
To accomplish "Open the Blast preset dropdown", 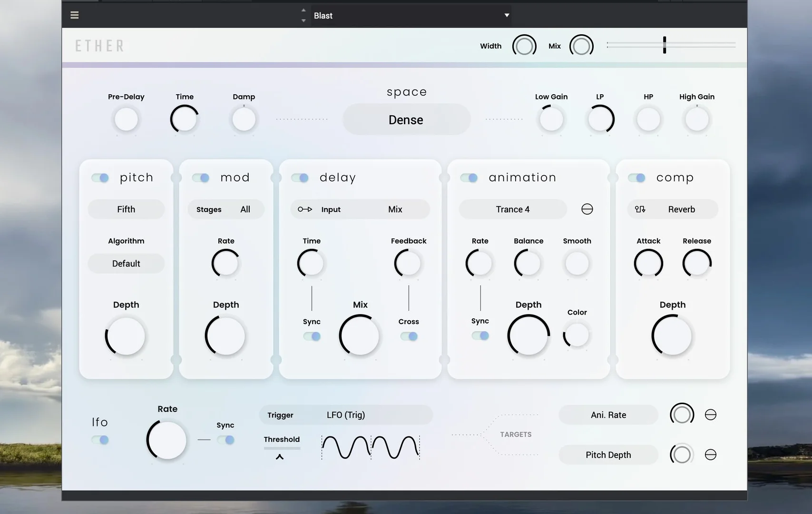I will (411, 16).
